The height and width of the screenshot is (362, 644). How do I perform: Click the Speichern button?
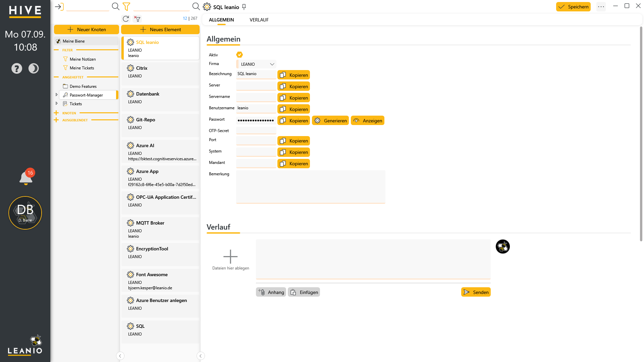click(x=573, y=7)
